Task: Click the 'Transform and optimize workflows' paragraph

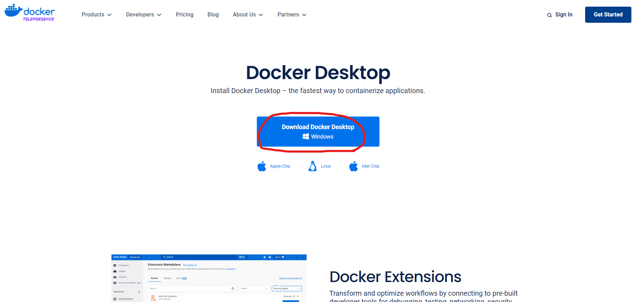Action: pos(424,296)
